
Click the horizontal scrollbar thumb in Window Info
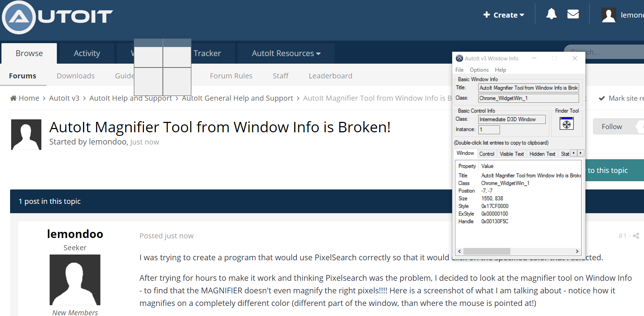pos(487,251)
